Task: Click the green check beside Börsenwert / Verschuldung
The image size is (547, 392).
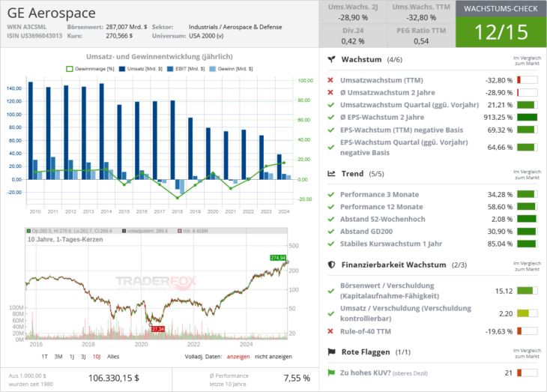Action: pyautogui.click(x=331, y=291)
